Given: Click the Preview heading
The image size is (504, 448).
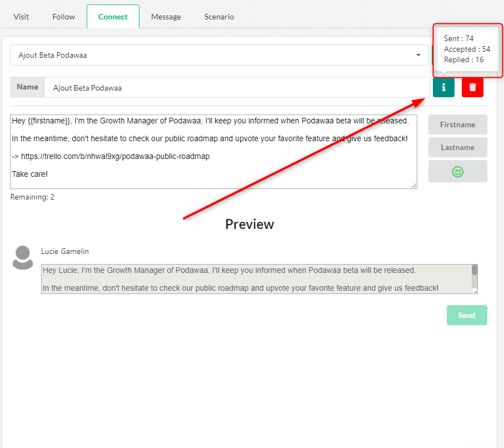Looking at the screenshot, I should (x=249, y=224).
